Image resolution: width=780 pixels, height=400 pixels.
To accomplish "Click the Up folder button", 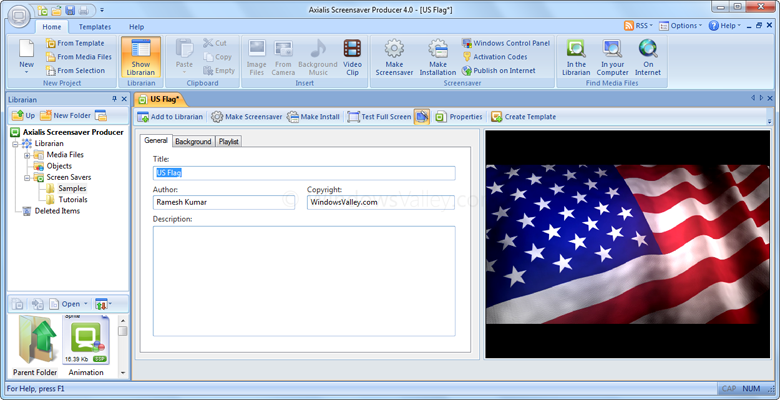I will [x=23, y=115].
